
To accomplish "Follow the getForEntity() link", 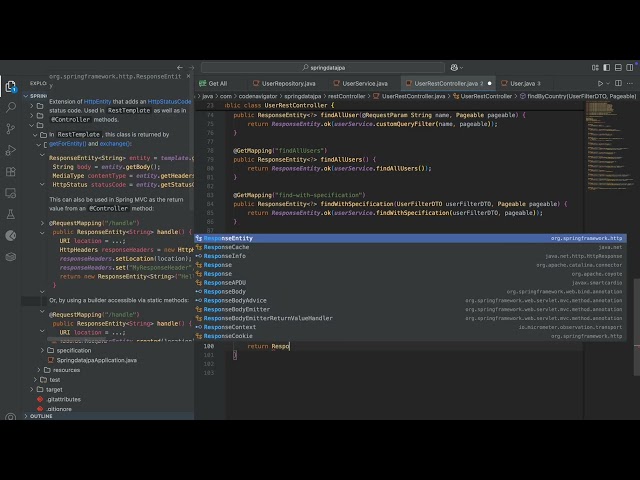I will click(68, 144).
